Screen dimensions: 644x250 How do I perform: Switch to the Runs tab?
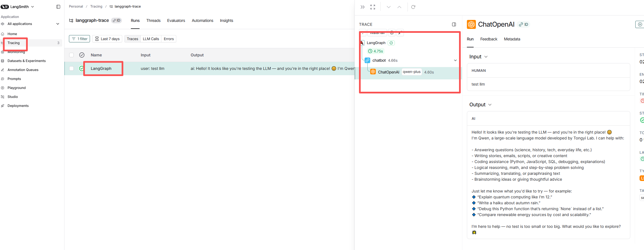coord(135,20)
